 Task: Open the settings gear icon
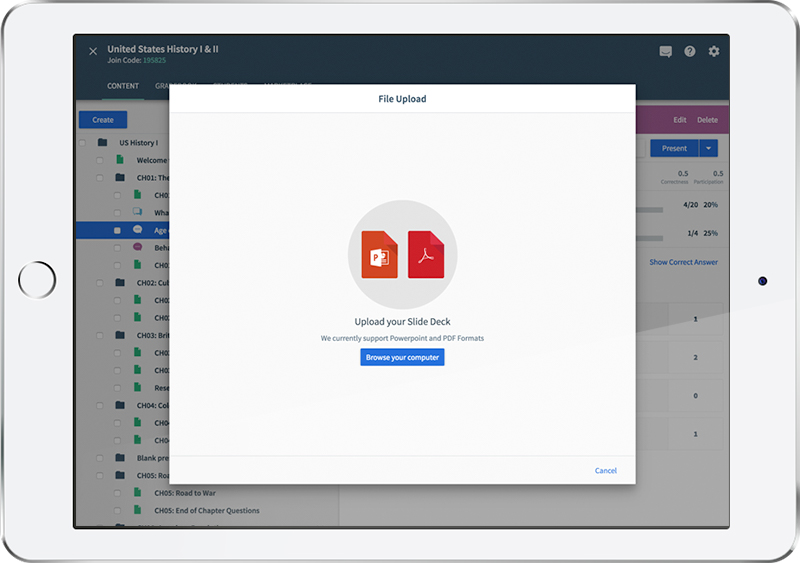point(714,51)
